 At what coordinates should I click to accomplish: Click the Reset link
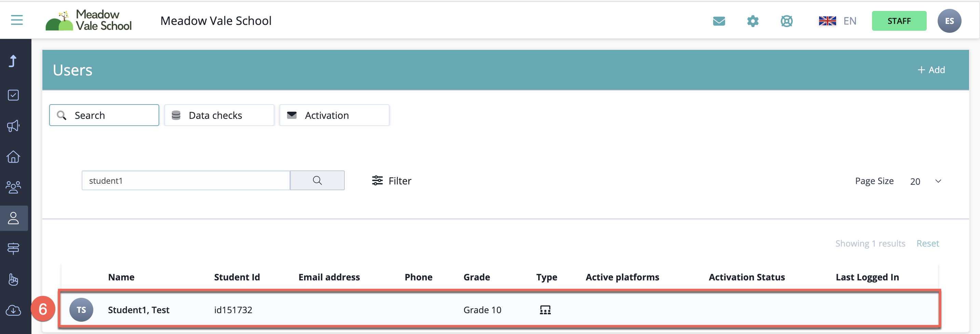927,243
